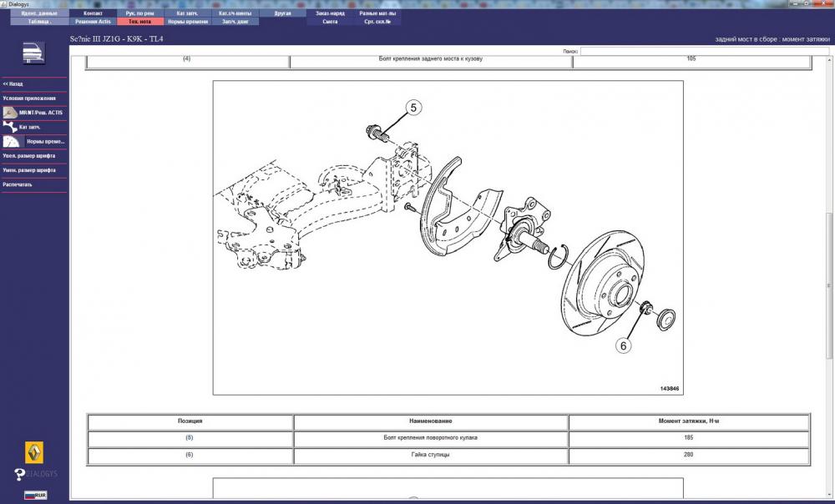Switch to the Контакт tab
835x504 pixels.
(x=93, y=13)
